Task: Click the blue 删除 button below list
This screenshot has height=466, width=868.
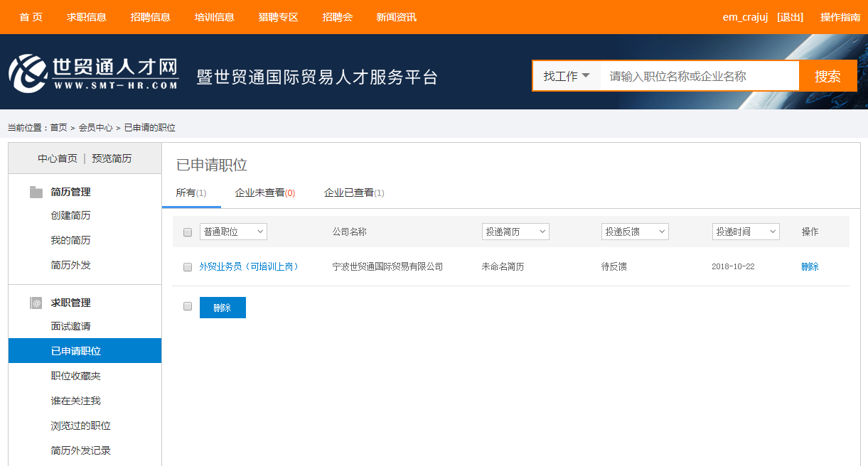Action: (x=223, y=308)
